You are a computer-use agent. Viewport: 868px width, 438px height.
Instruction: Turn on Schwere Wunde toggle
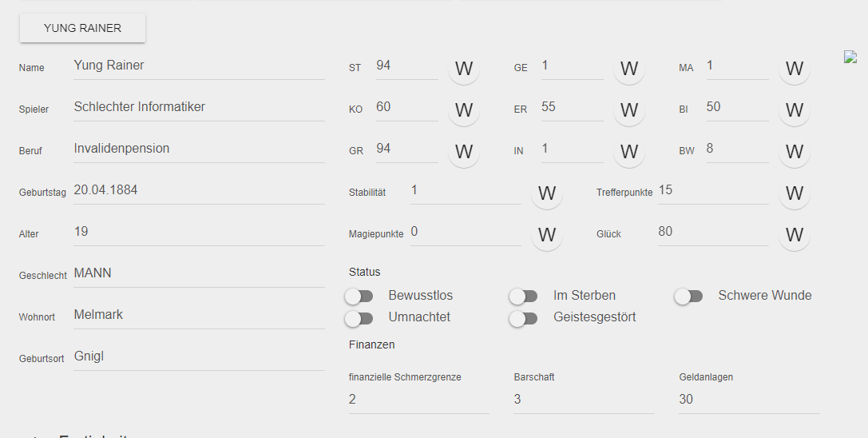pyautogui.click(x=688, y=296)
